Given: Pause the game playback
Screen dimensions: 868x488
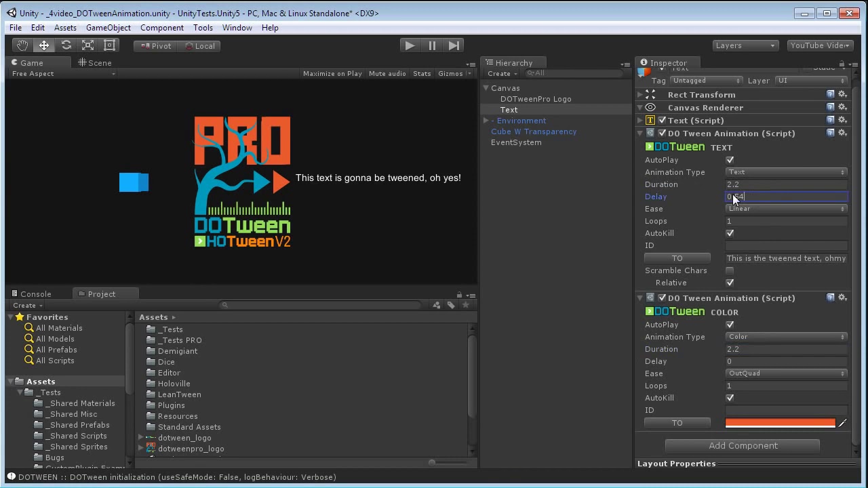Looking at the screenshot, I should [x=432, y=45].
